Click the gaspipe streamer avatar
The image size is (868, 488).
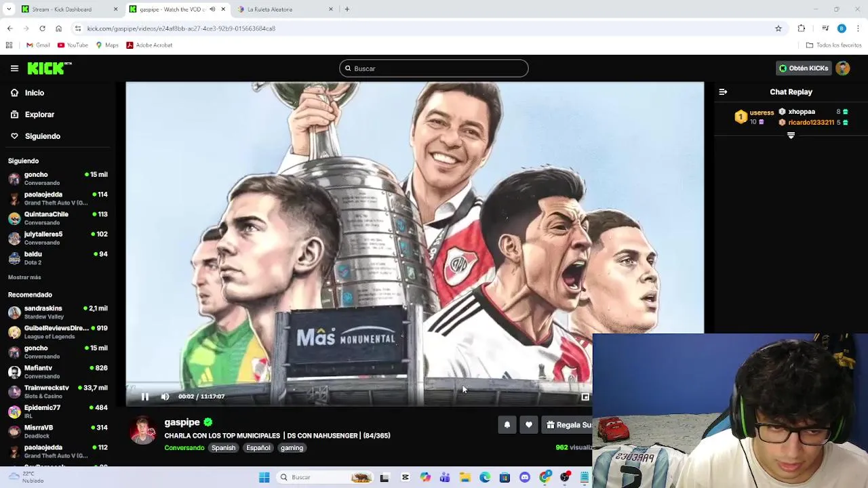[143, 431]
